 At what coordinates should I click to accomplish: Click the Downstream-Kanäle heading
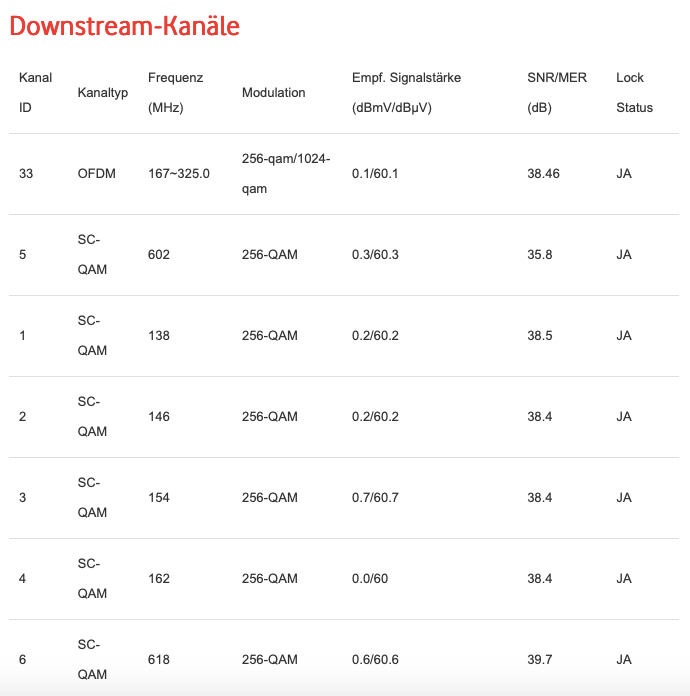pos(125,27)
